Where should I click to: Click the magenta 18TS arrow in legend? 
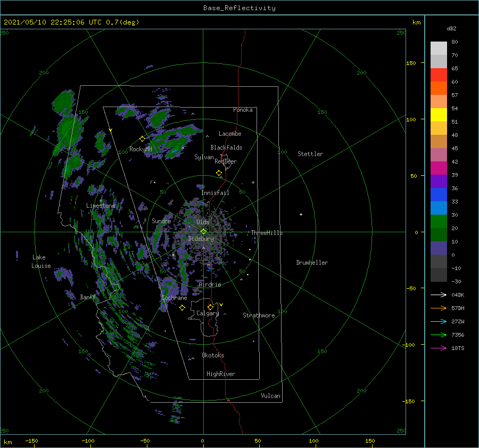(439, 348)
